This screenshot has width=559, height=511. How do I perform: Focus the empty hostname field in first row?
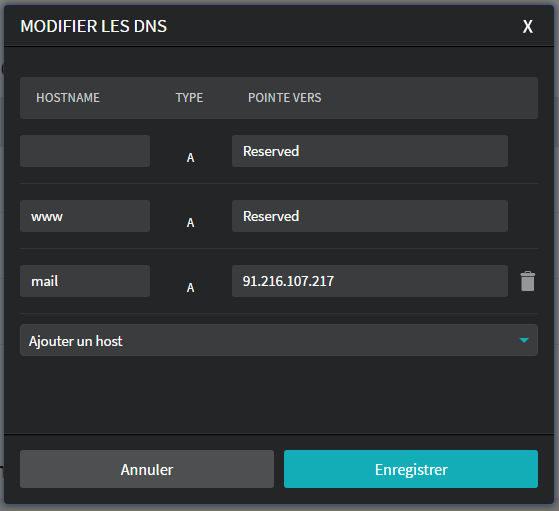click(85, 151)
